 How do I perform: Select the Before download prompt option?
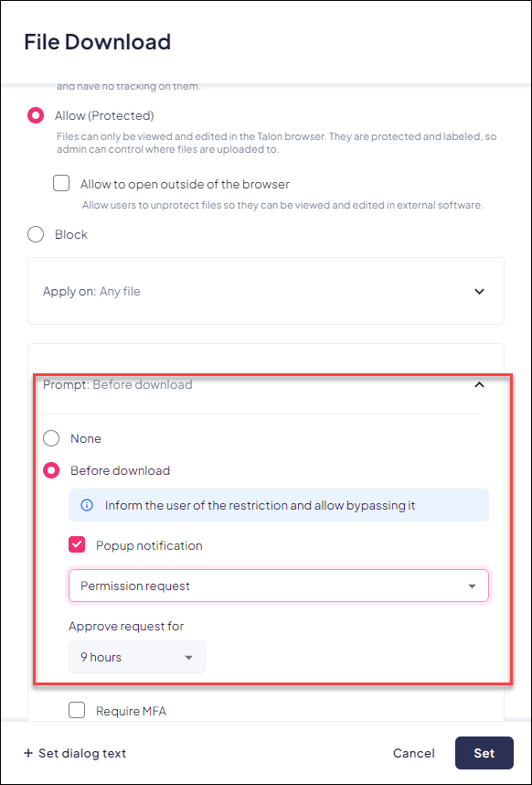[x=51, y=470]
